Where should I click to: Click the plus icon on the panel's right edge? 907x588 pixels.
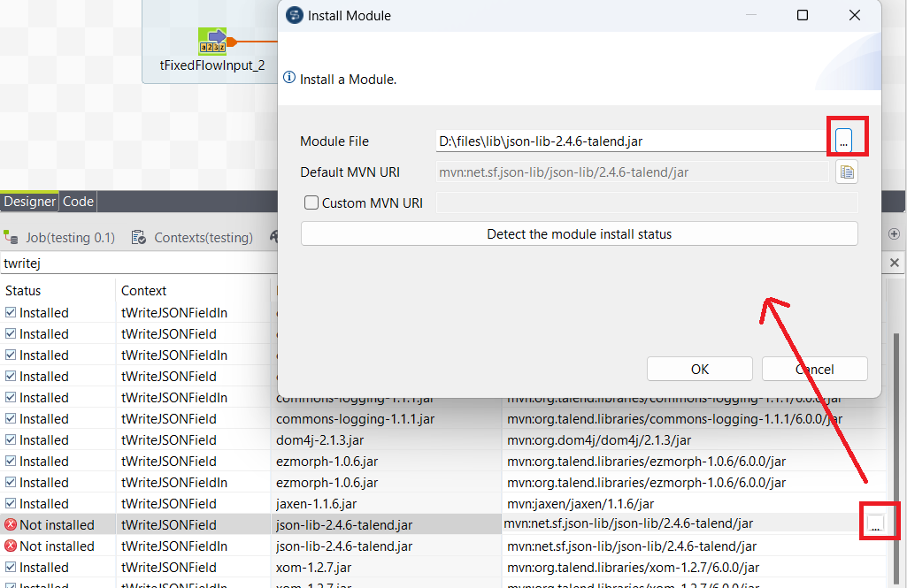894,233
